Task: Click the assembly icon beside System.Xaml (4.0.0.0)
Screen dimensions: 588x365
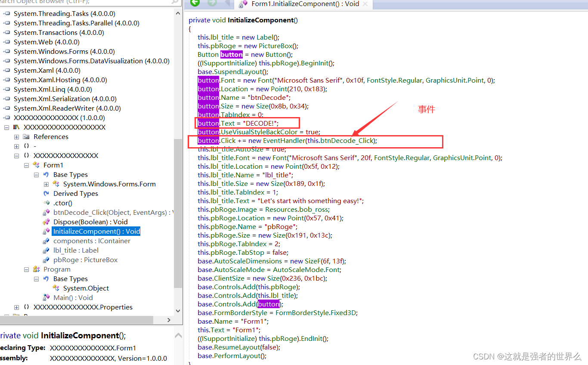Action: point(7,71)
